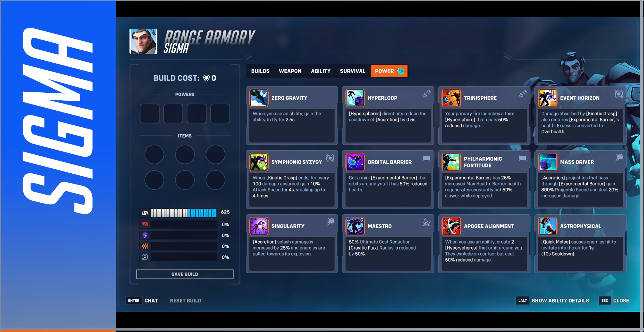Click the Kinetic Grasp tag on Event Horizon
The width and height of the screenshot is (644, 332).
[619, 94]
